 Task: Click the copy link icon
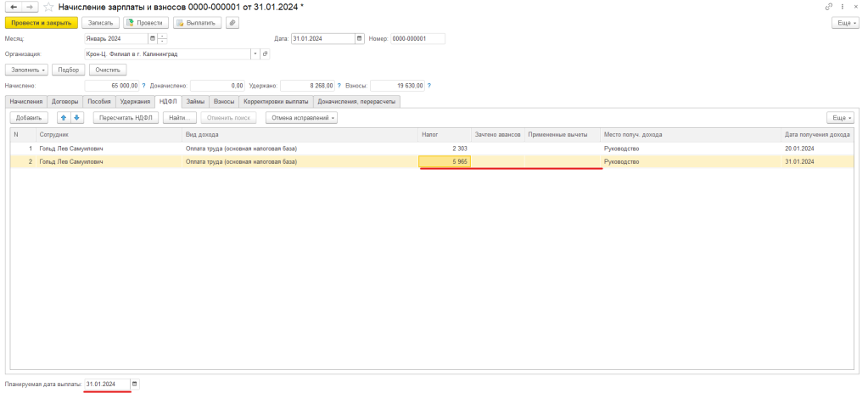[828, 7]
